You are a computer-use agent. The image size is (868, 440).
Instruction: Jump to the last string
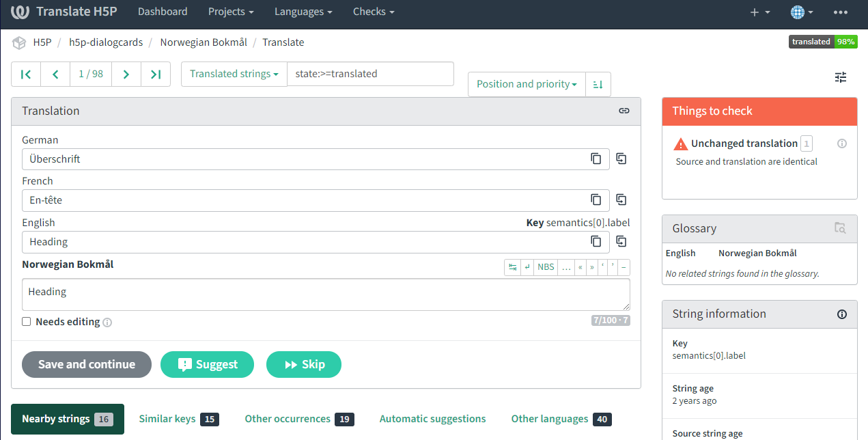tap(156, 74)
